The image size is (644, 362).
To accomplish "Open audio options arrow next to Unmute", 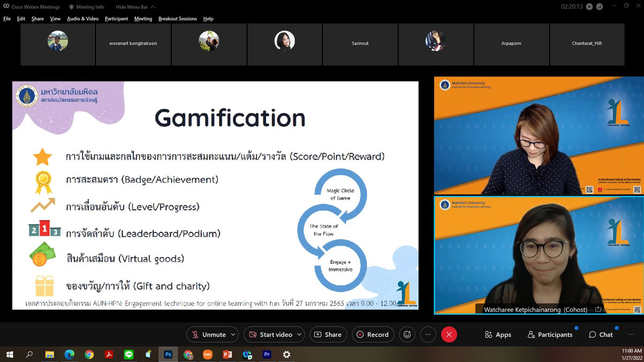I will [x=233, y=335].
